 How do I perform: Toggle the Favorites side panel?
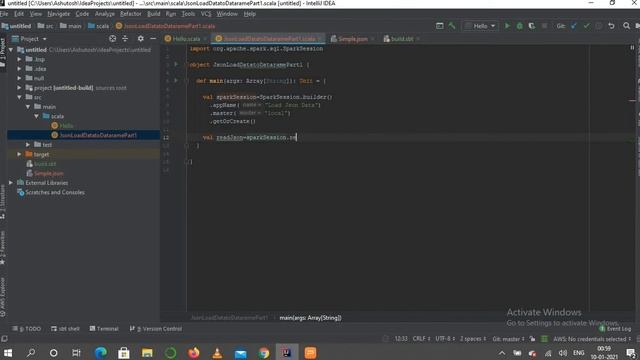click(3, 248)
